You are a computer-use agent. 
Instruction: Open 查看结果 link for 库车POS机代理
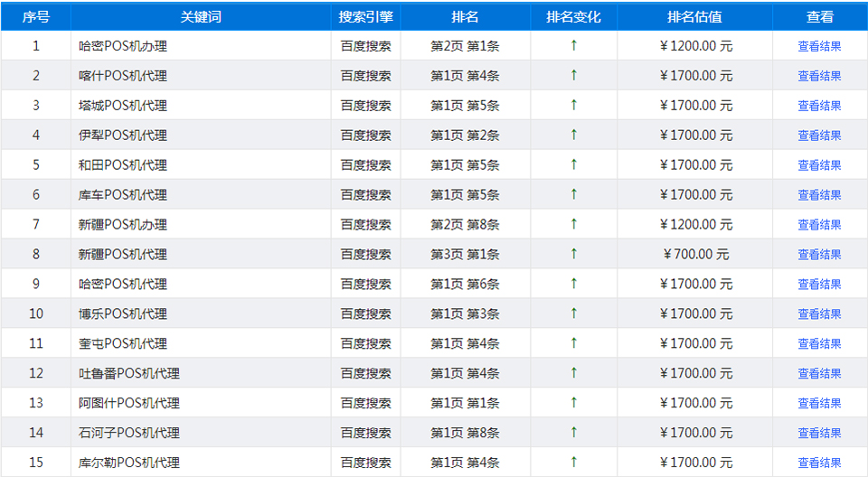(819, 195)
